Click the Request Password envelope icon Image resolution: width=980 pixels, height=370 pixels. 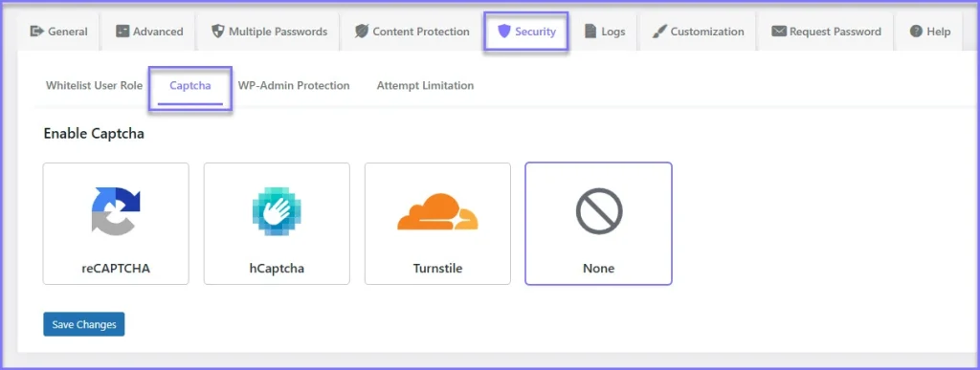point(778,32)
